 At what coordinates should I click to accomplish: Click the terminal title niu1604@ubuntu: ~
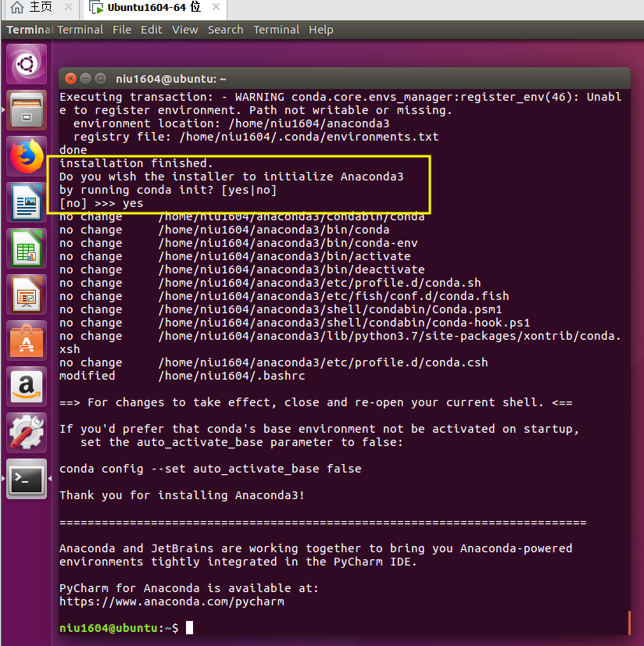[170, 79]
